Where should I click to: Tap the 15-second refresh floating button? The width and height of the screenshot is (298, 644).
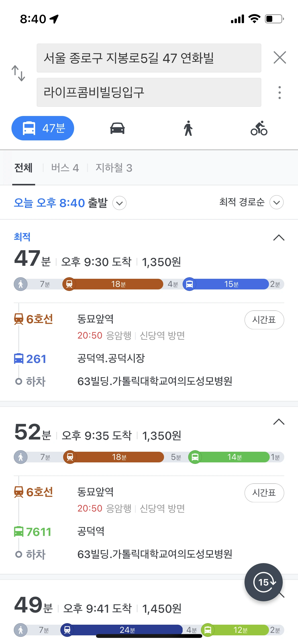click(264, 582)
